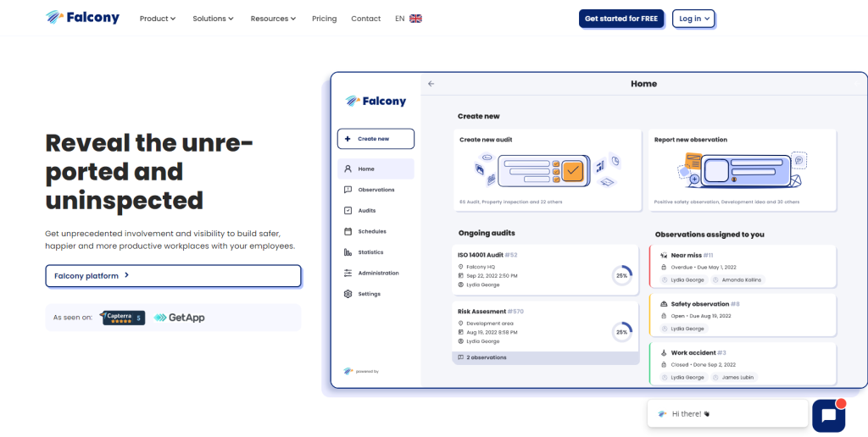Click the Create new sidebar button
The height and width of the screenshot is (437, 868).
(x=376, y=139)
